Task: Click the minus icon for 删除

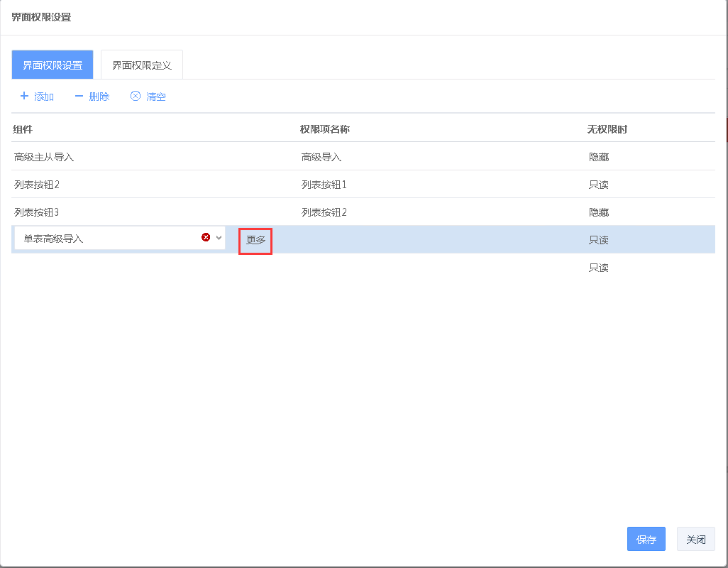Action: pyautogui.click(x=79, y=96)
